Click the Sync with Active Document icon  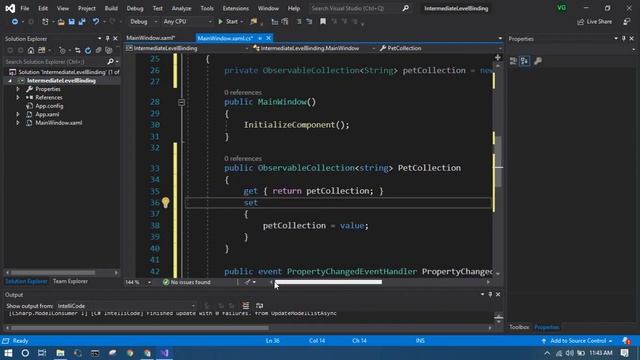pos(77,51)
